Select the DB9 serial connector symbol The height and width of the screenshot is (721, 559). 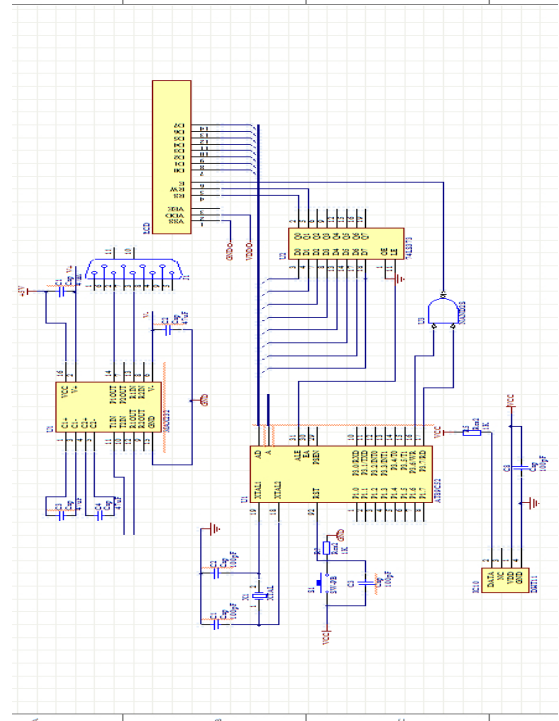(133, 269)
